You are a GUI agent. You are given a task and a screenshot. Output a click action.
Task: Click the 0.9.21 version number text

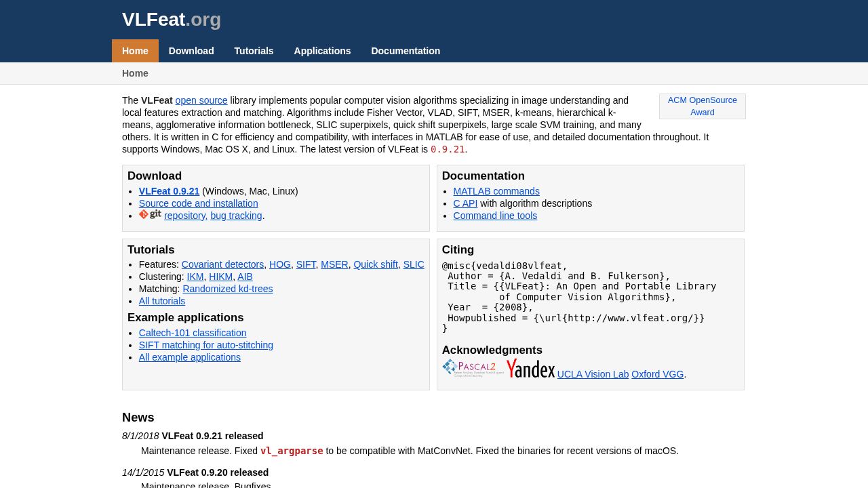click(448, 149)
